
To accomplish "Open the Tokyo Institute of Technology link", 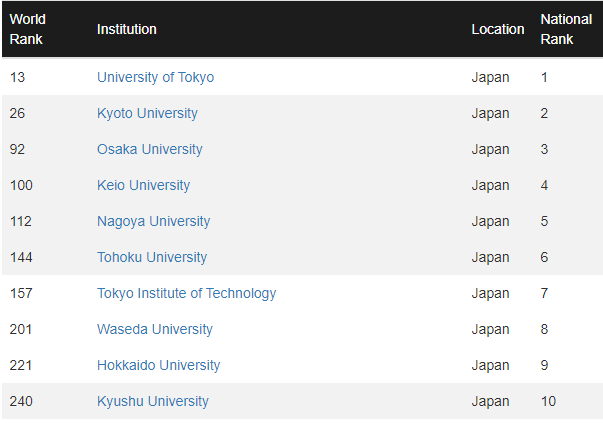I will point(186,293).
